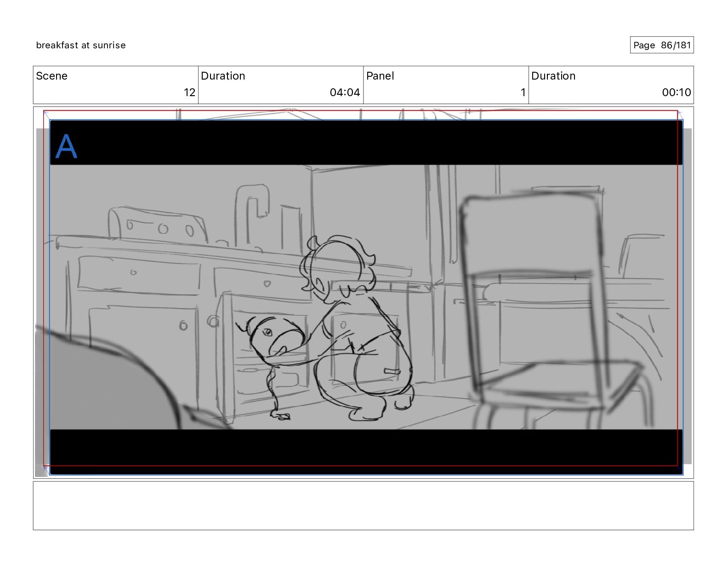Click the Page 86/181 indicator box

(x=661, y=45)
